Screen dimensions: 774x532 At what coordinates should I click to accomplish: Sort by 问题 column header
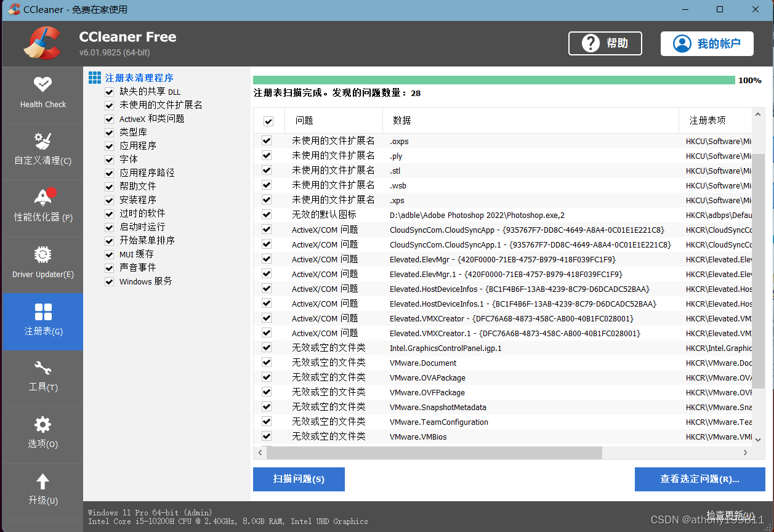pyautogui.click(x=333, y=121)
